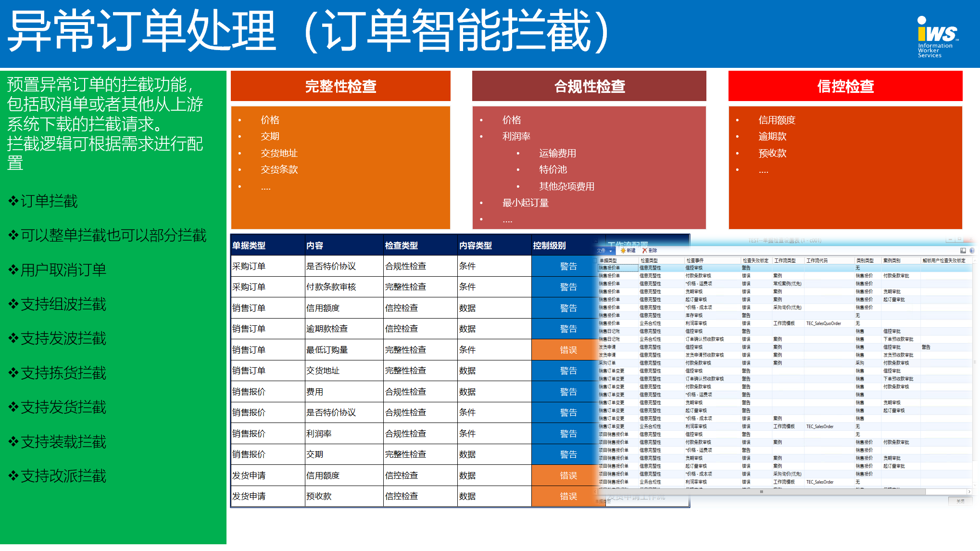Click the layout view icon beside the help icon
Screen dimensions: 980x551
click(x=963, y=251)
